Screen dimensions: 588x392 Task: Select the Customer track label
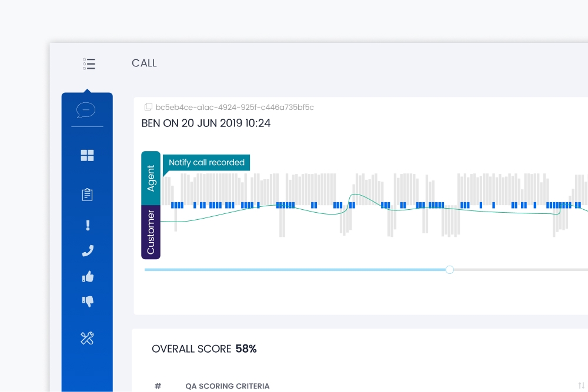tap(151, 232)
